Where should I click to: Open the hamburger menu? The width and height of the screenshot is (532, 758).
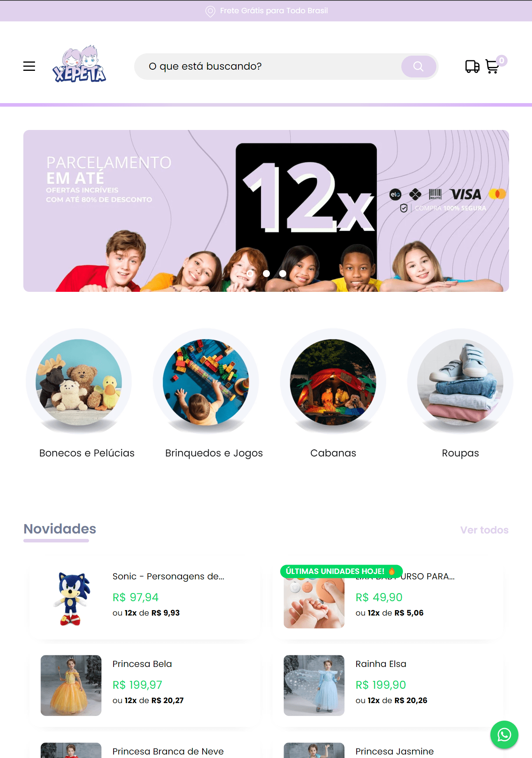[x=29, y=66]
